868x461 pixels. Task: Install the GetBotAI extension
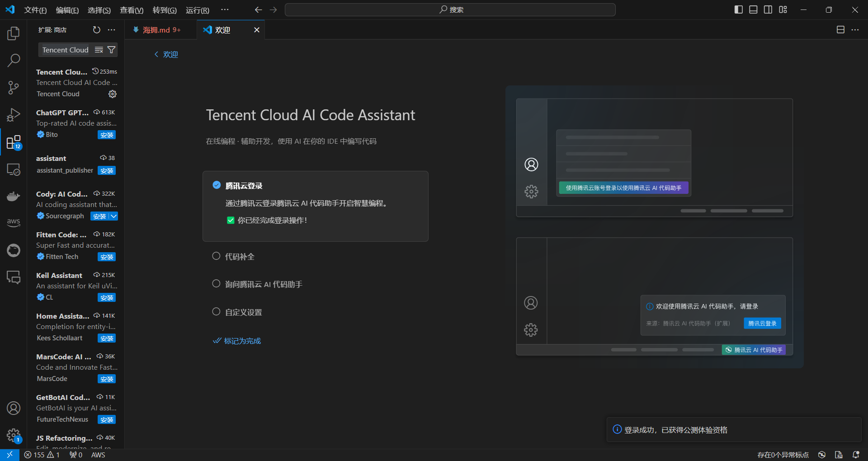tap(107, 419)
